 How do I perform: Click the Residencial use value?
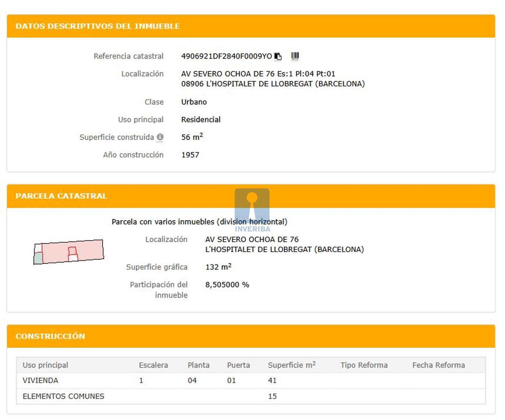(201, 120)
